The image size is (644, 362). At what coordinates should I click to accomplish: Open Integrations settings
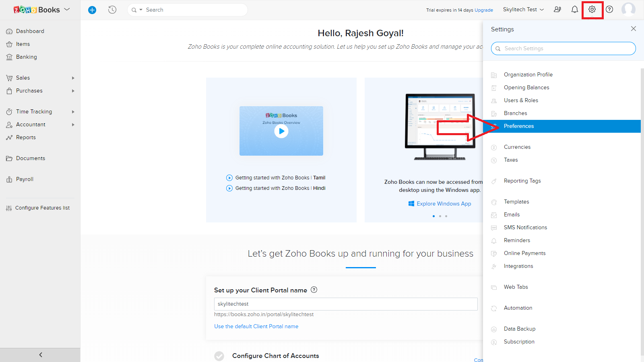tap(518, 266)
